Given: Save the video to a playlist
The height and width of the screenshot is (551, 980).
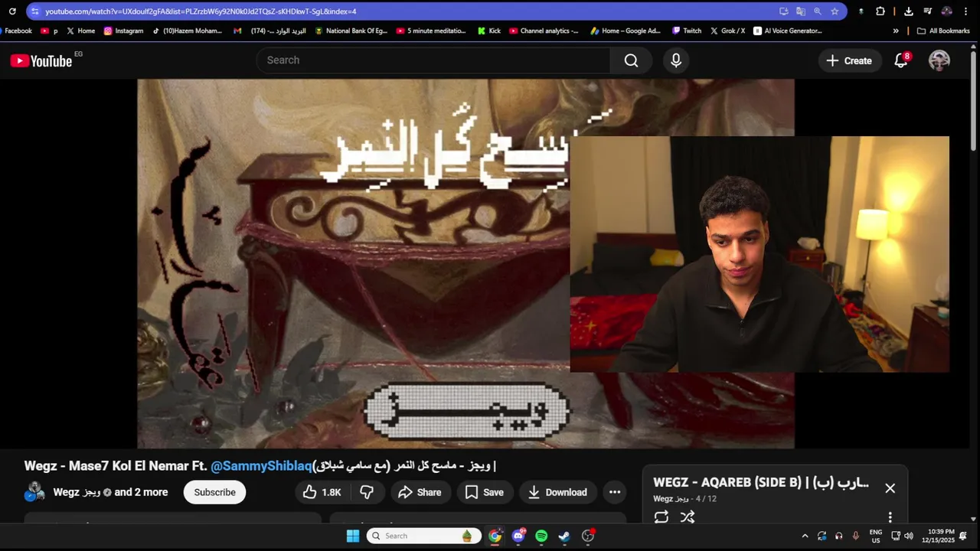Looking at the screenshot, I should (485, 492).
